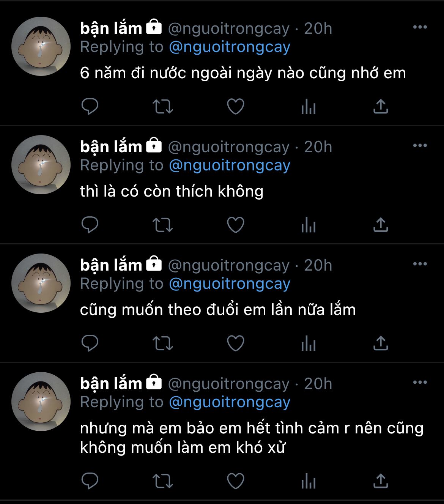View analytics for 'thì là có còn thích không'
The height and width of the screenshot is (504, 444).
click(308, 225)
